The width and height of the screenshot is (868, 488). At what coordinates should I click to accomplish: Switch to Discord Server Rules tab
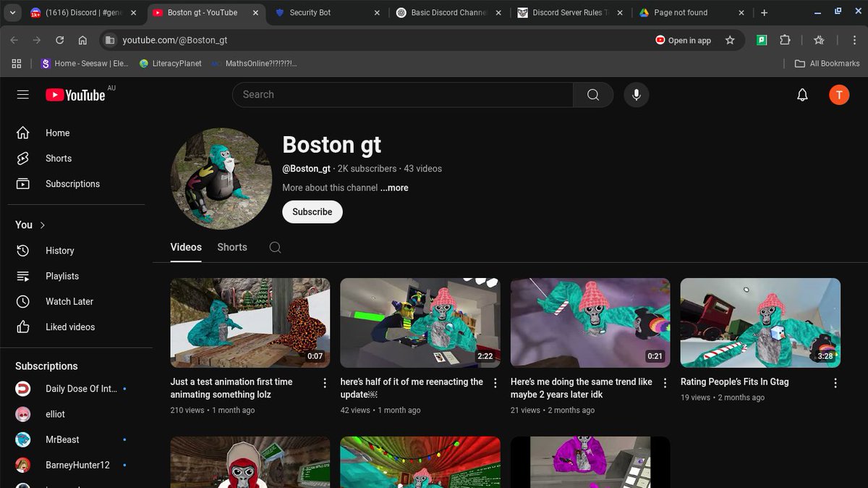click(571, 12)
